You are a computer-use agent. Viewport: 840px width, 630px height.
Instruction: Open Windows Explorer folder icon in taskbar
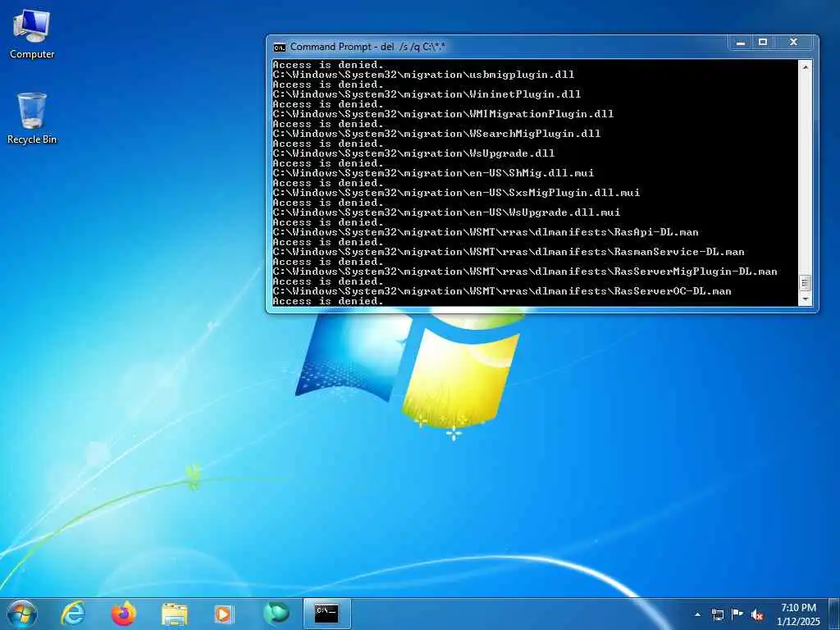tap(175, 614)
